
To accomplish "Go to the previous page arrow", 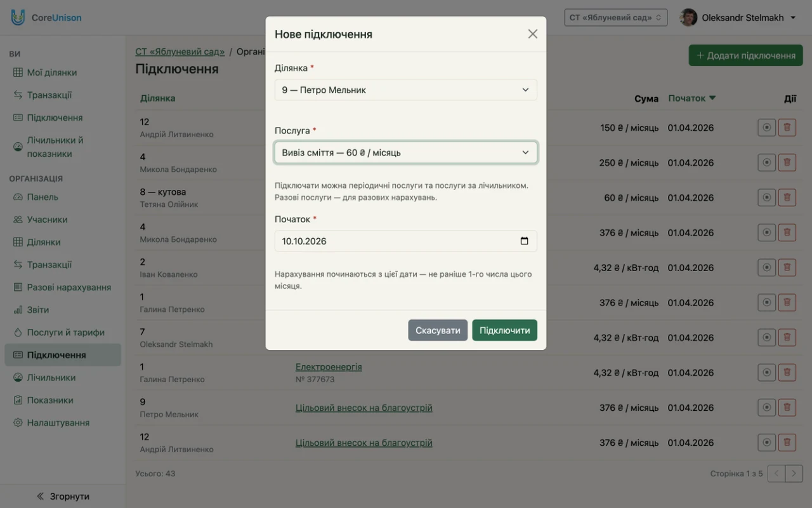I will point(776,474).
